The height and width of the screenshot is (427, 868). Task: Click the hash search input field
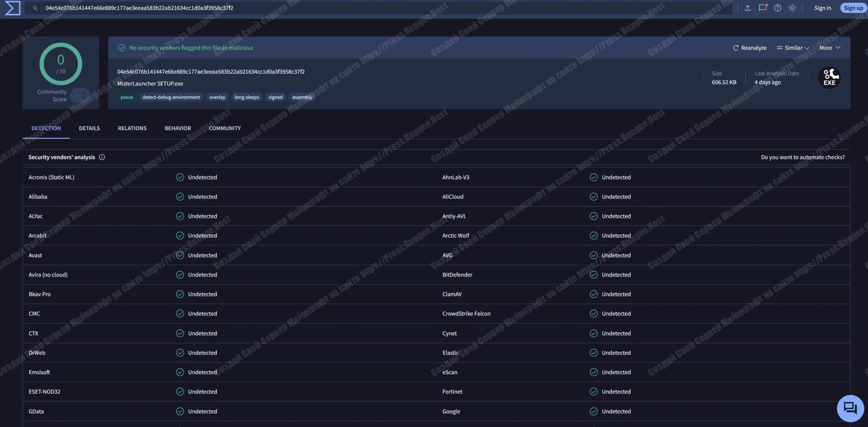tap(380, 8)
